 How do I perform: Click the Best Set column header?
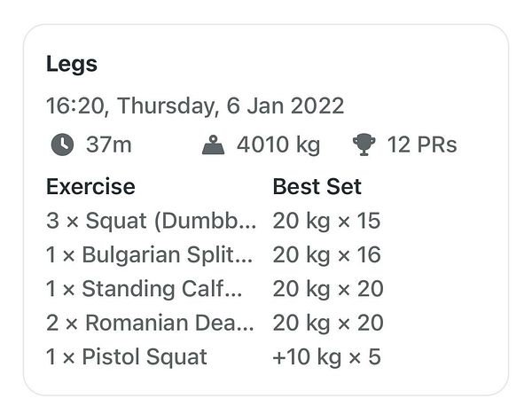pyautogui.click(x=317, y=186)
